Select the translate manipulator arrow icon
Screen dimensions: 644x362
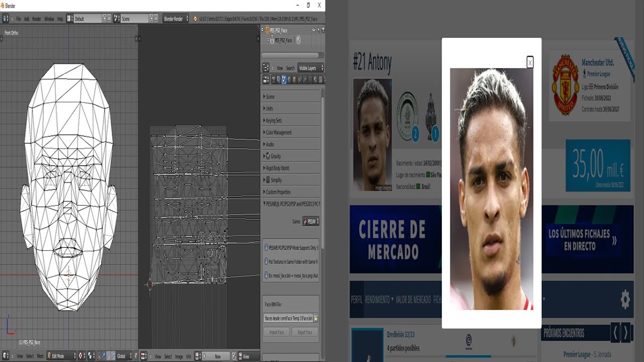[104, 356]
